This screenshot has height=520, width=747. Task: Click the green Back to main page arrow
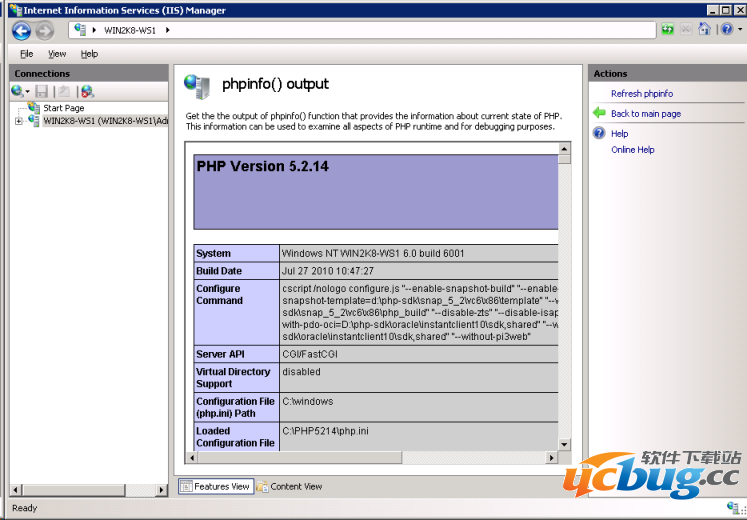(x=599, y=113)
